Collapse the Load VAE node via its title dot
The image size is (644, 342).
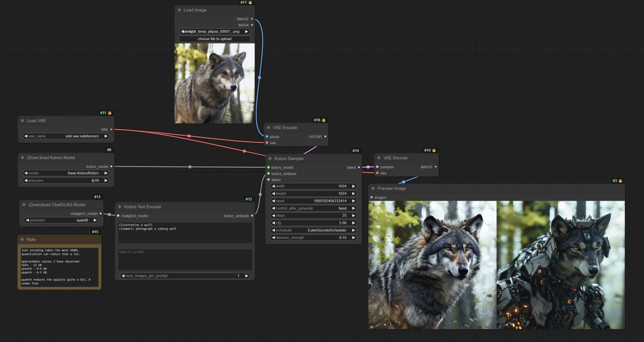click(x=22, y=121)
